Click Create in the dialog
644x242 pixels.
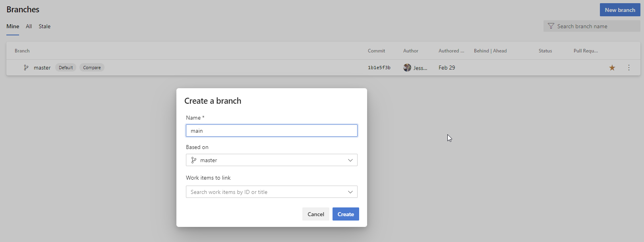tap(346, 214)
